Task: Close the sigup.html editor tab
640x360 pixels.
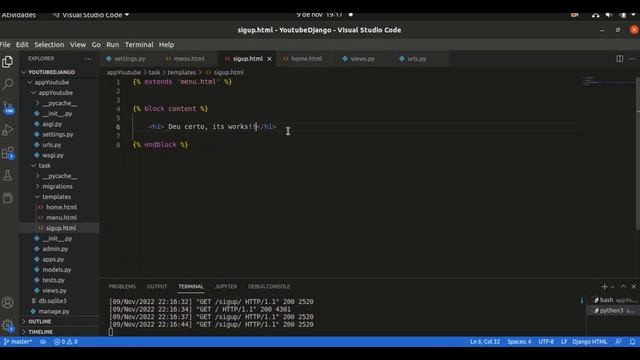Action: click(269, 59)
